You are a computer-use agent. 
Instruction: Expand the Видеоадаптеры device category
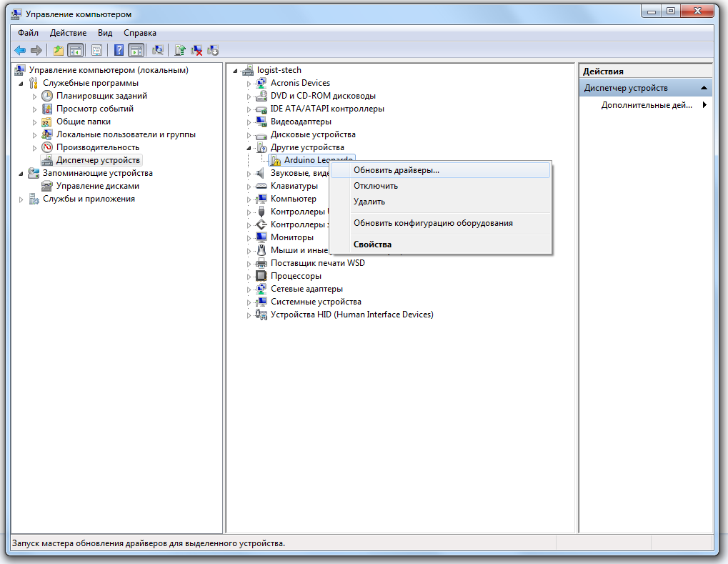click(x=249, y=122)
